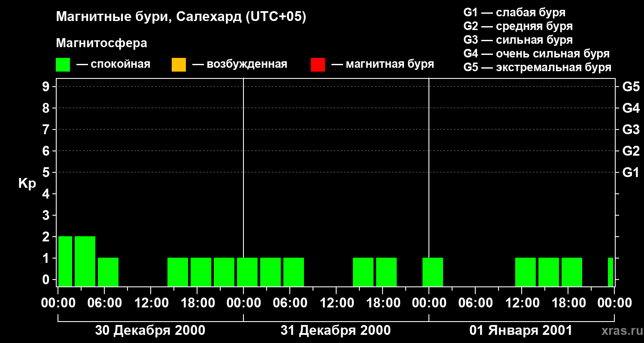
Task: Click the 12:00 bar on 01 January
Action: [x=526, y=272]
